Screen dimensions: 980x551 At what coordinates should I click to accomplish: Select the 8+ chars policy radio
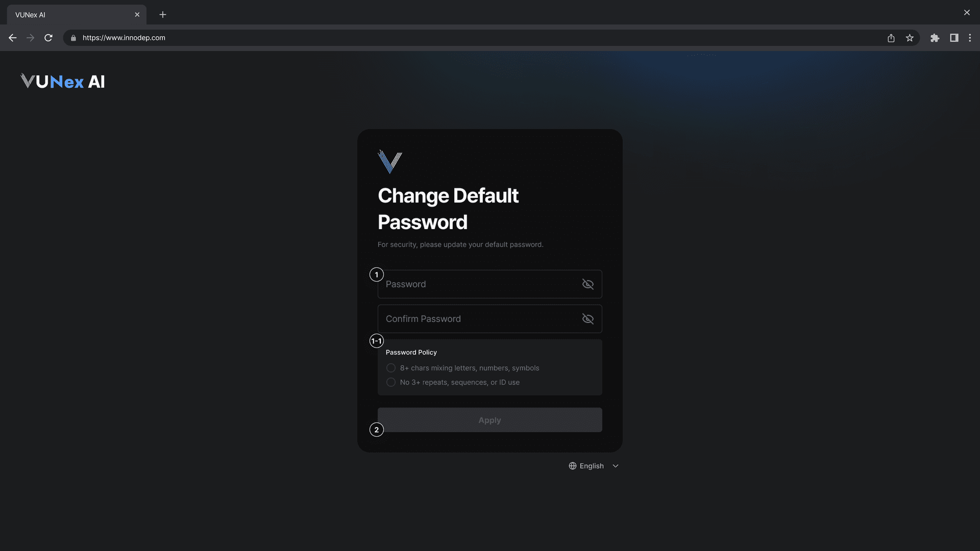[391, 368]
